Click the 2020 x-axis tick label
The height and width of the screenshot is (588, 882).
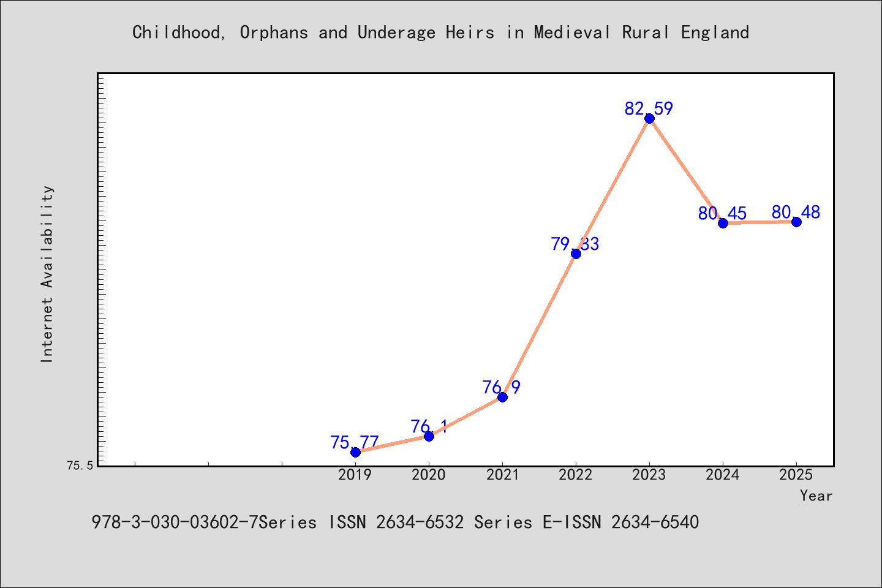pos(429,475)
